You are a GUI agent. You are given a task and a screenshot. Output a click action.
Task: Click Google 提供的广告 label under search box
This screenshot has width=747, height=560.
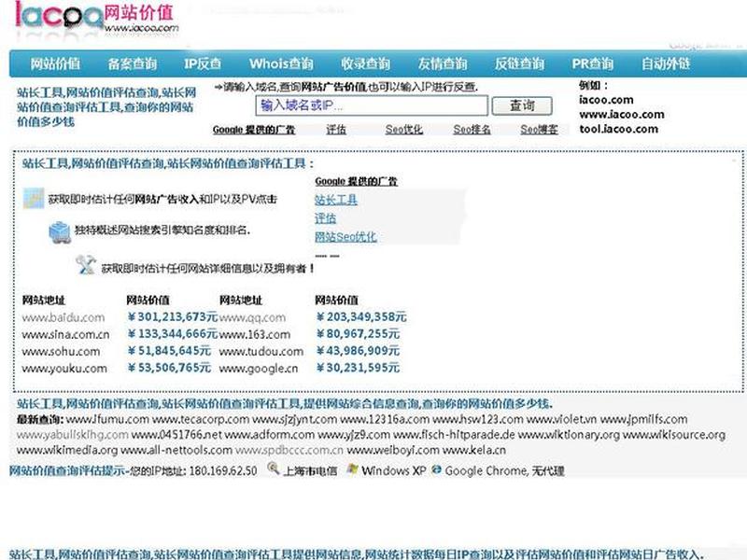tap(254, 130)
